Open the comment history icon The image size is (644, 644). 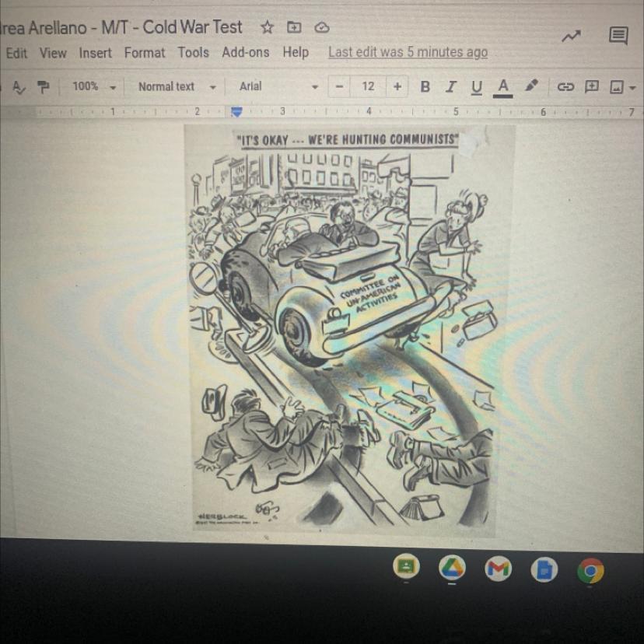tap(618, 36)
